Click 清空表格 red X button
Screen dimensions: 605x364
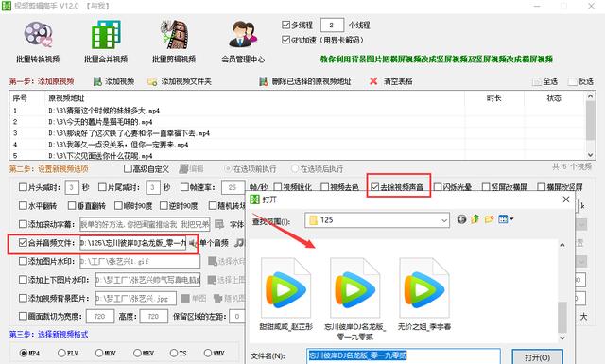pyautogui.click(x=373, y=81)
